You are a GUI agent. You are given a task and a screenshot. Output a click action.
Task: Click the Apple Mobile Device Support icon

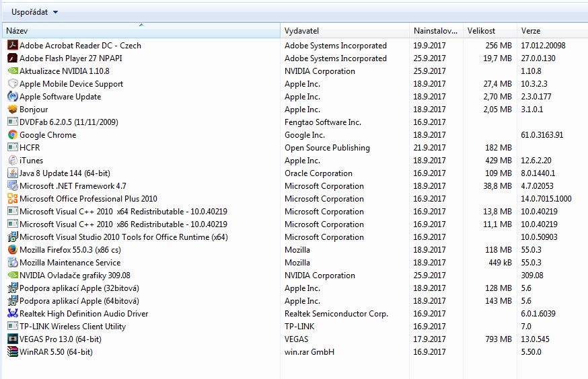tap(13, 83)
